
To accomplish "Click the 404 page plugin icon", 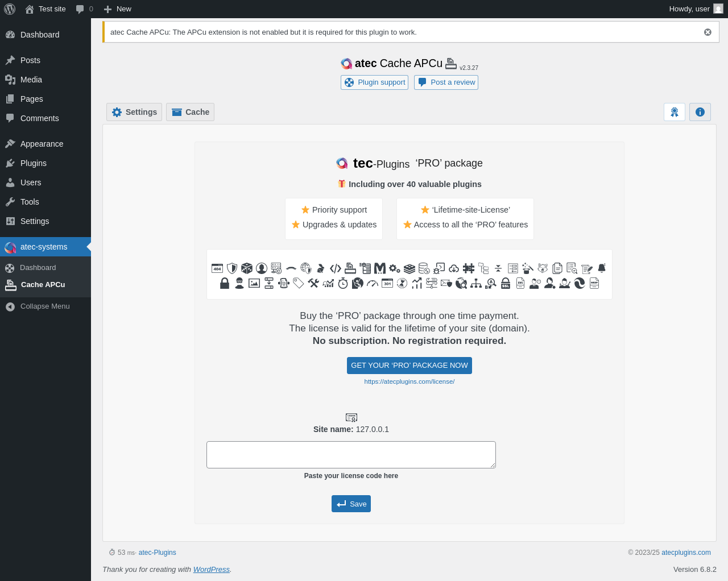I will [217, 268].
